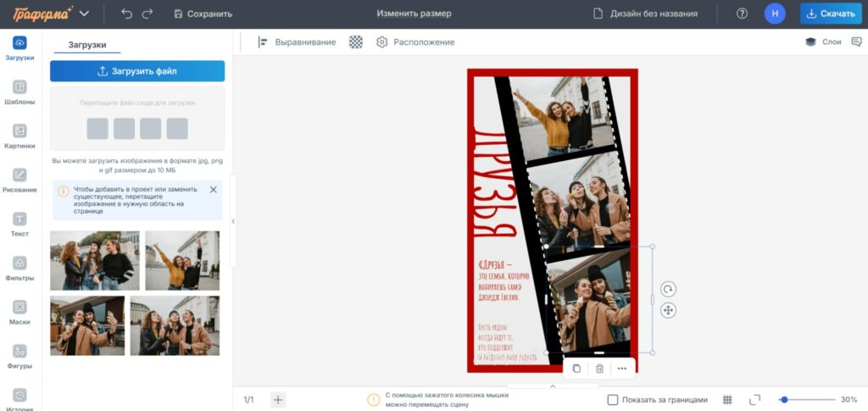
Task: Select uploaded photo of two girls selfie
Action: (87, 325)
